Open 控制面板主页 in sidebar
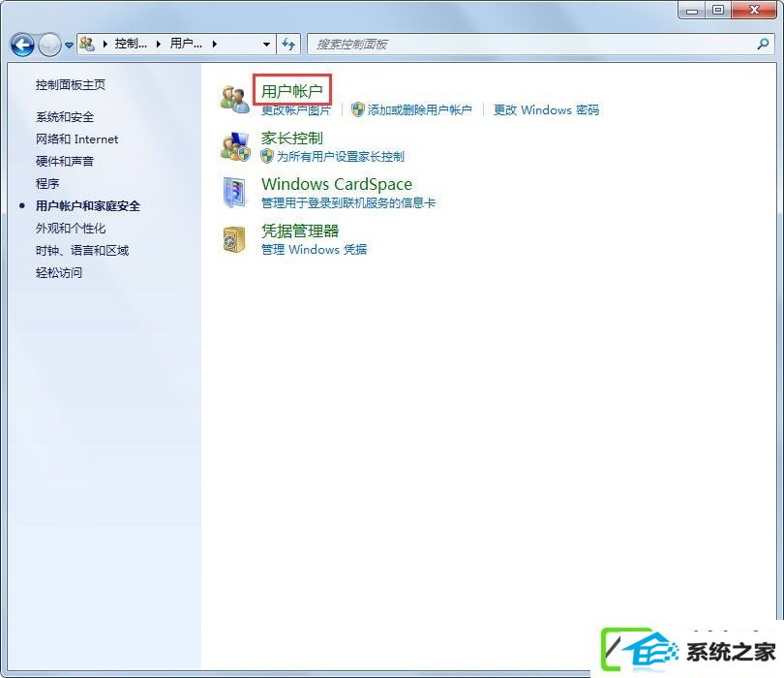 click(71, 85)
